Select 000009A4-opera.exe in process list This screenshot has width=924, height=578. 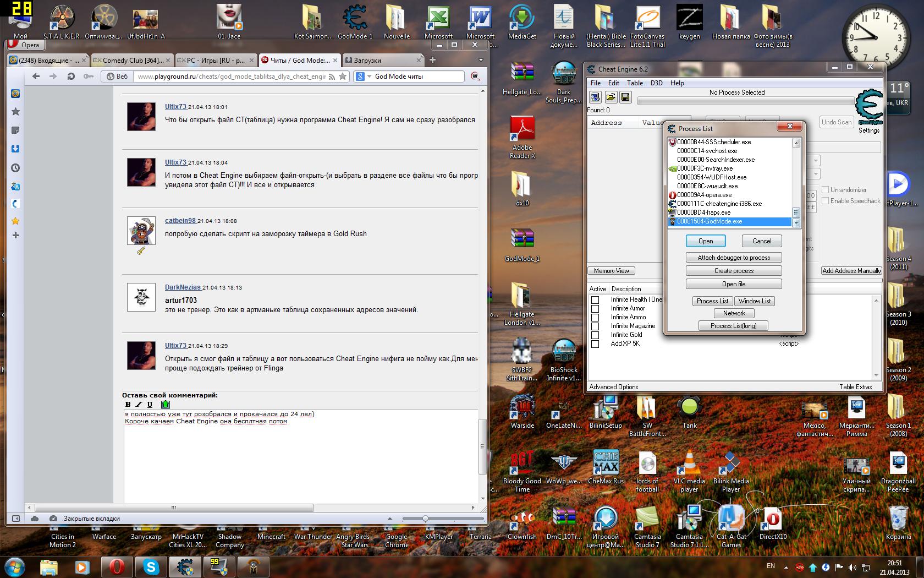point(729,195)
